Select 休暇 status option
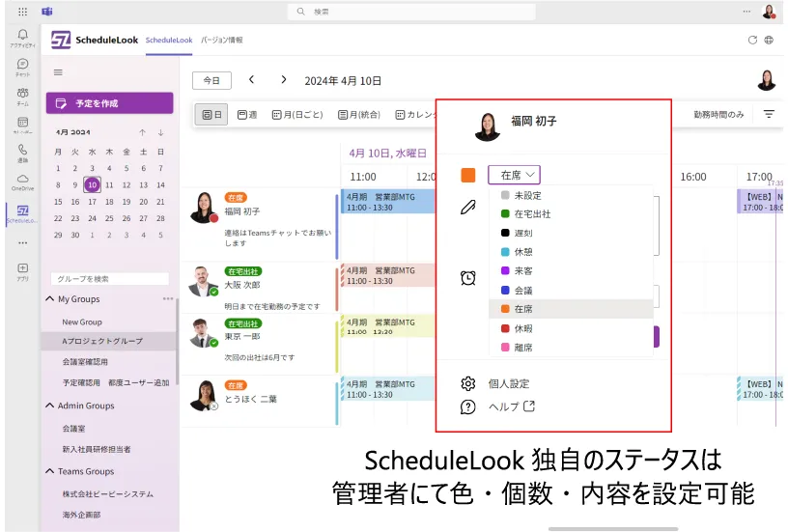Screen dimensions: 788x532 coord(571,328)
